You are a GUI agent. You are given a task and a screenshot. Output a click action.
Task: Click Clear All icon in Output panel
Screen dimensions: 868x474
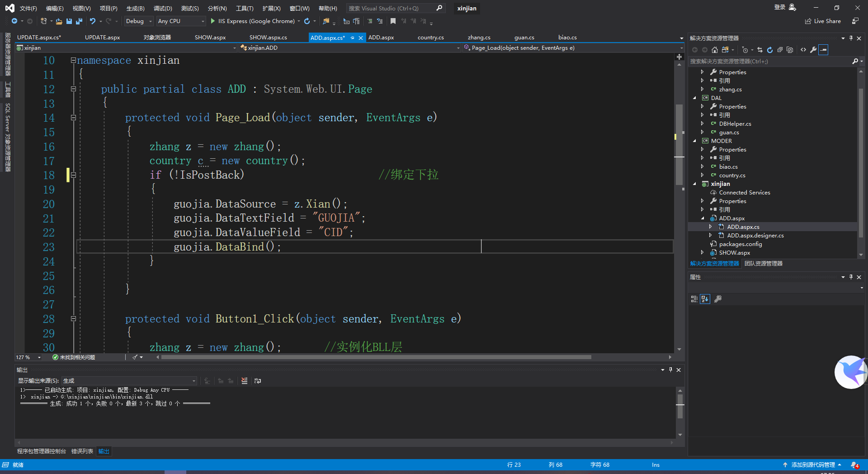click(245, 381)
